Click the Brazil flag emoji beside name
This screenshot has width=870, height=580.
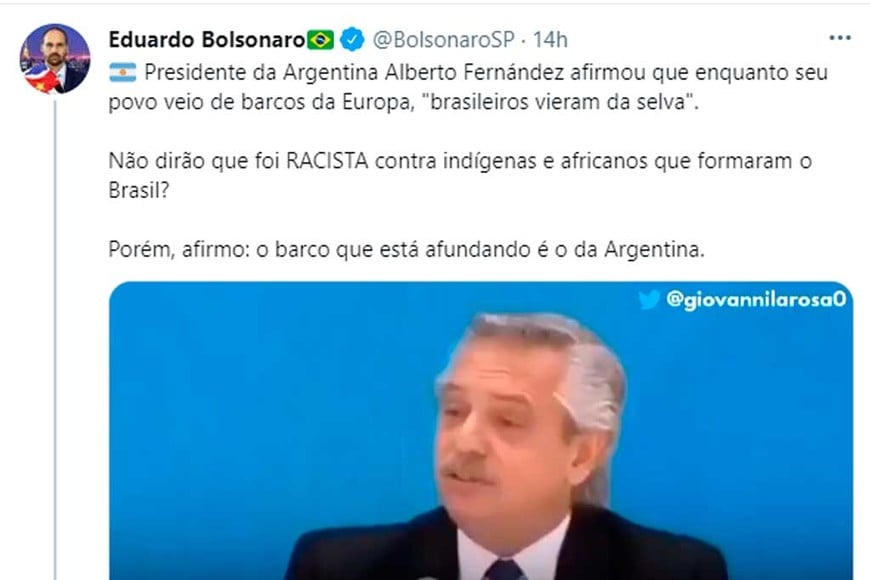pyautogui.click(x=321, y=40)
